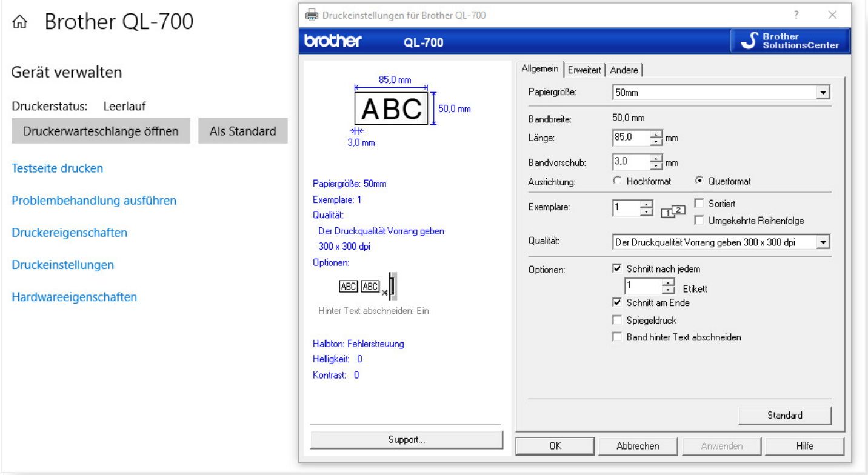The height and width of the screenshot is (475, 868).
Task: Click the 'Halbton: Fehlerstreuung' summary text
Action: click(x=358, y=344)
